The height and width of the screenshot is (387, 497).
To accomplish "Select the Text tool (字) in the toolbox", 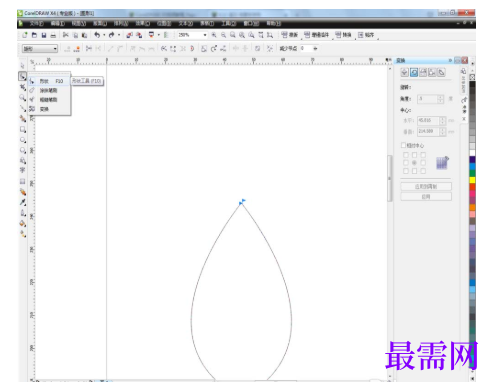I will point(22,170).
